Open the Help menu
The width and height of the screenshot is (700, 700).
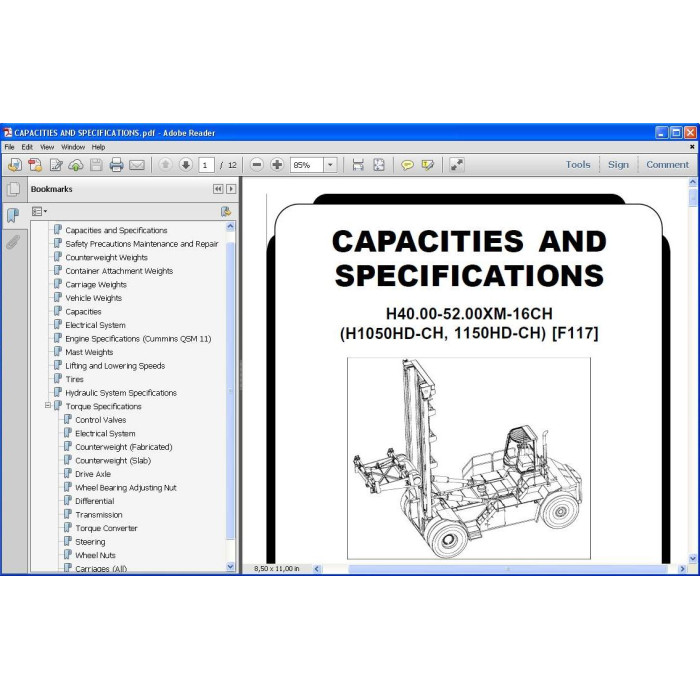point(98,147)
